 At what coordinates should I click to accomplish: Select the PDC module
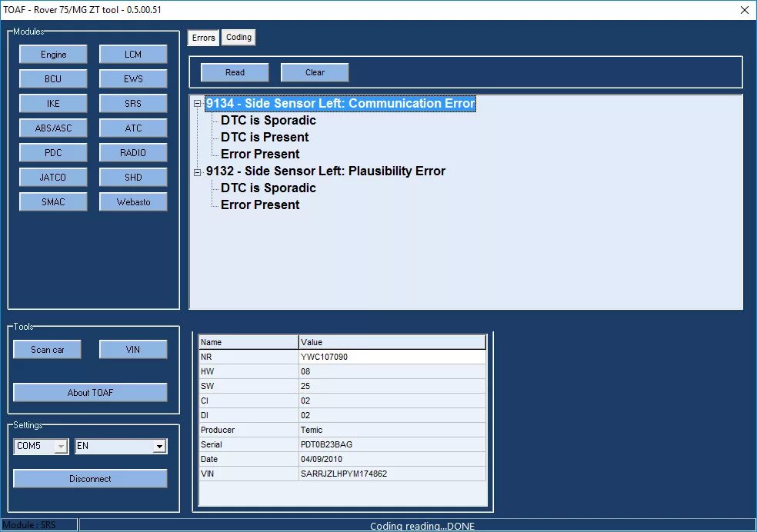click(x=53, y=153)
